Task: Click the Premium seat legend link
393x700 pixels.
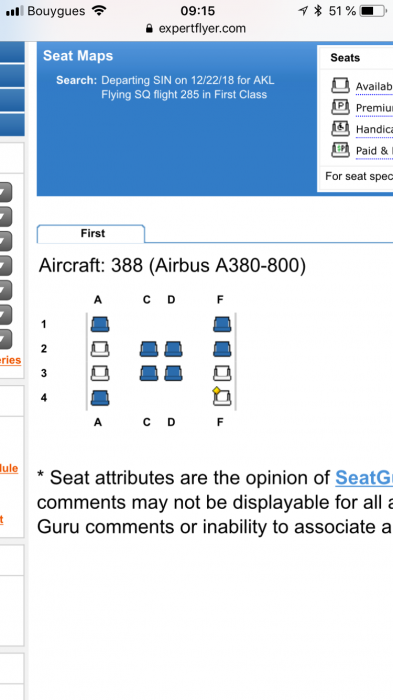Action: tap(374, 108)
